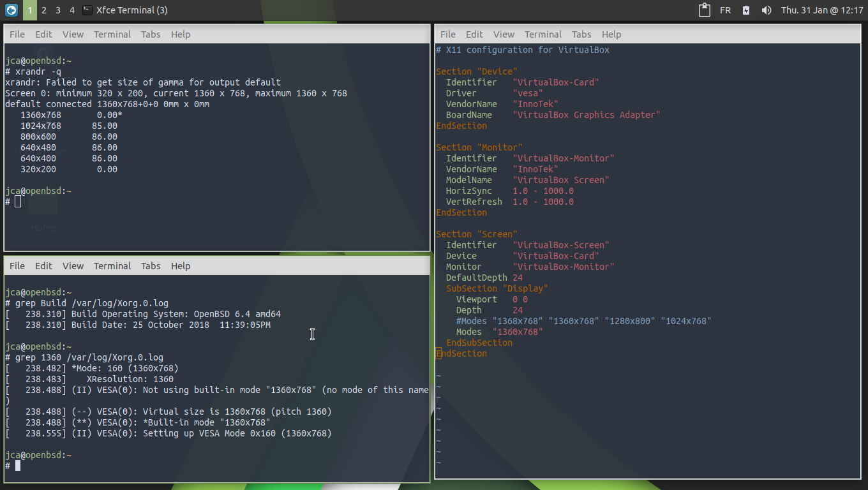This screenshot has height=490, width=868.
Task: Click the "HorizSync 1.0 - 1000.0" line
Action: coord(510,191)
